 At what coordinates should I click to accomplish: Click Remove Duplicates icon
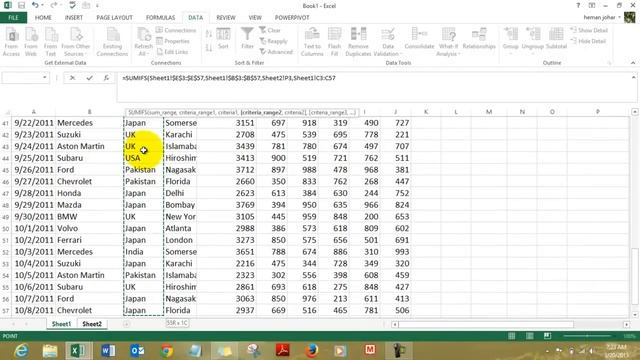click(x=358, y=42)
